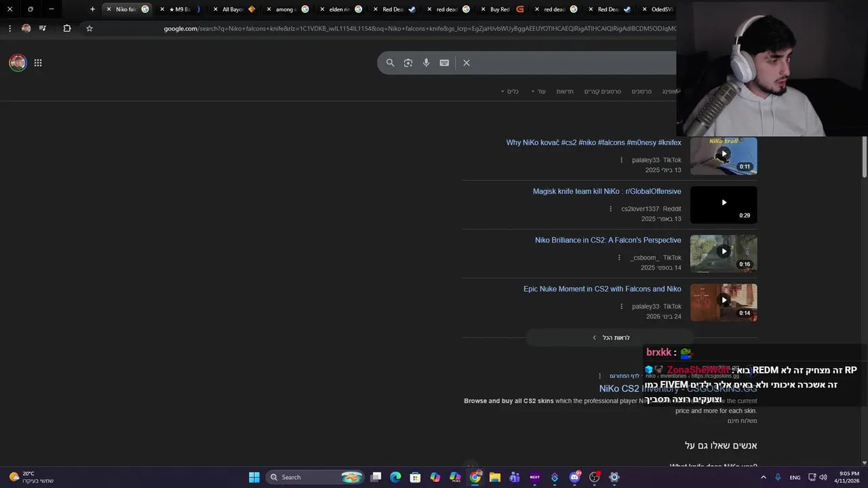Open Epic Nuke Moment in CS2 link
Image resolution: width=868 pixels, height=488 pixels.
tap(602, 289)
